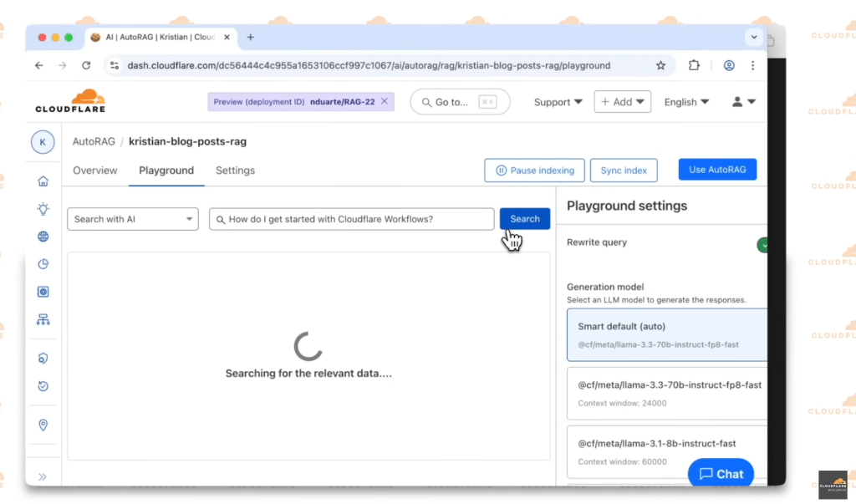Viewport: 856px width, 504px height.
Task: Open the AI section via lightbulb sidebar icon
Action: pos(43,208)
